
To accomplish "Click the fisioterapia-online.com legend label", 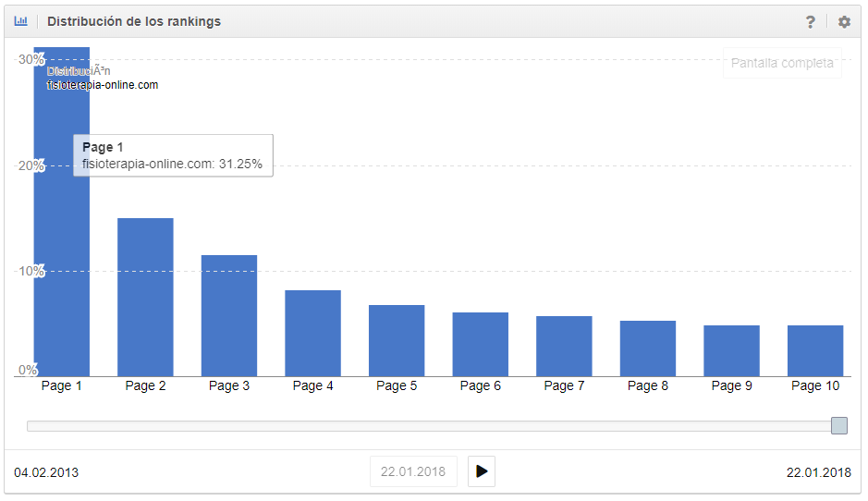I will (103, 85).
